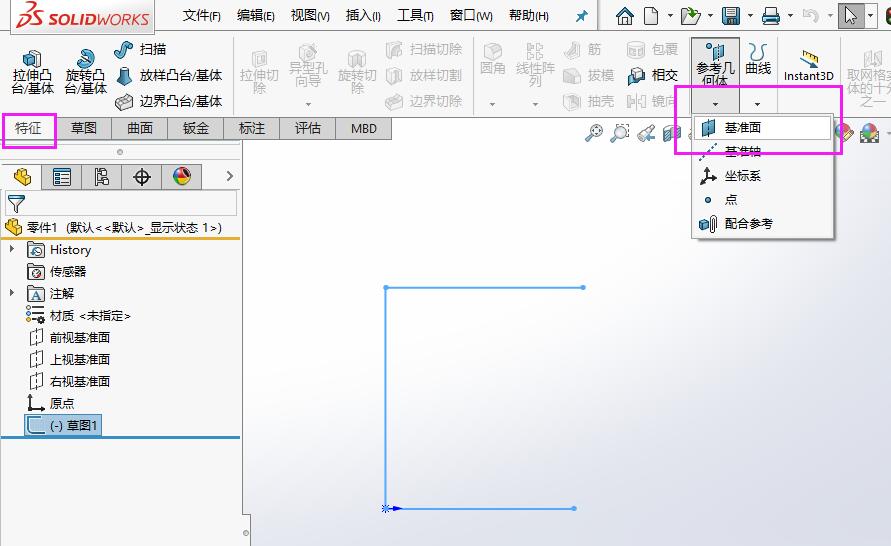Open the 帮助(H) menu

(529, 16)
